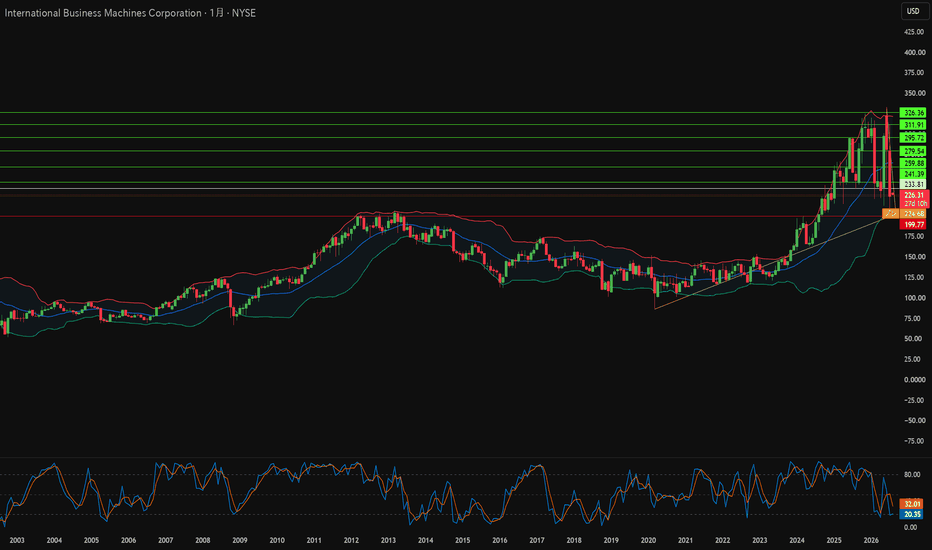Click the orange trend line icon tag
This screenshot has height=550, width=932.
(890, 213)
